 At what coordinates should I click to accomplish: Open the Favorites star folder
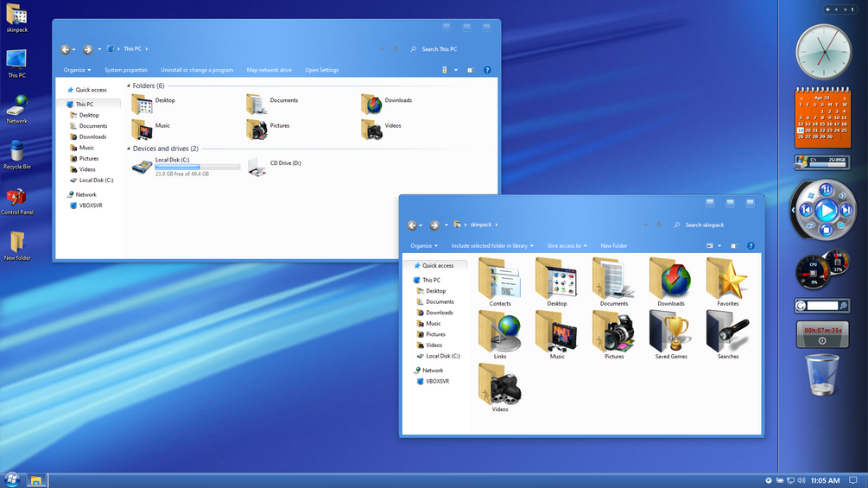coord(727,282)
